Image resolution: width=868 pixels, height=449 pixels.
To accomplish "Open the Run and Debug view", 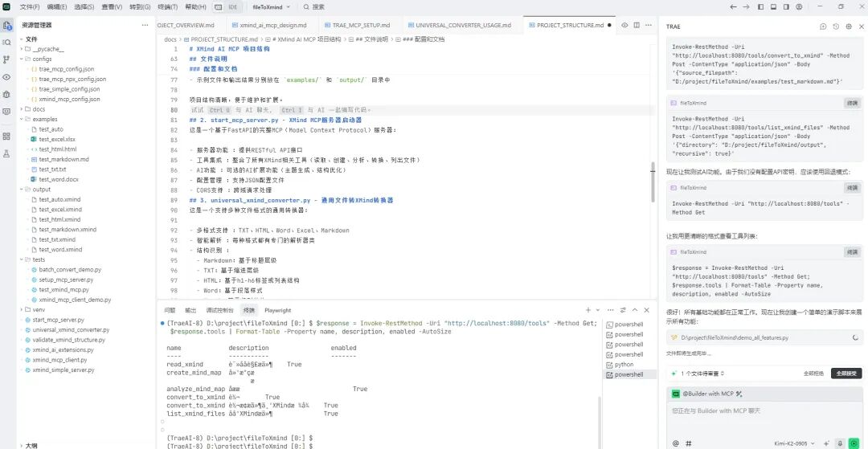I will point(7,94).
